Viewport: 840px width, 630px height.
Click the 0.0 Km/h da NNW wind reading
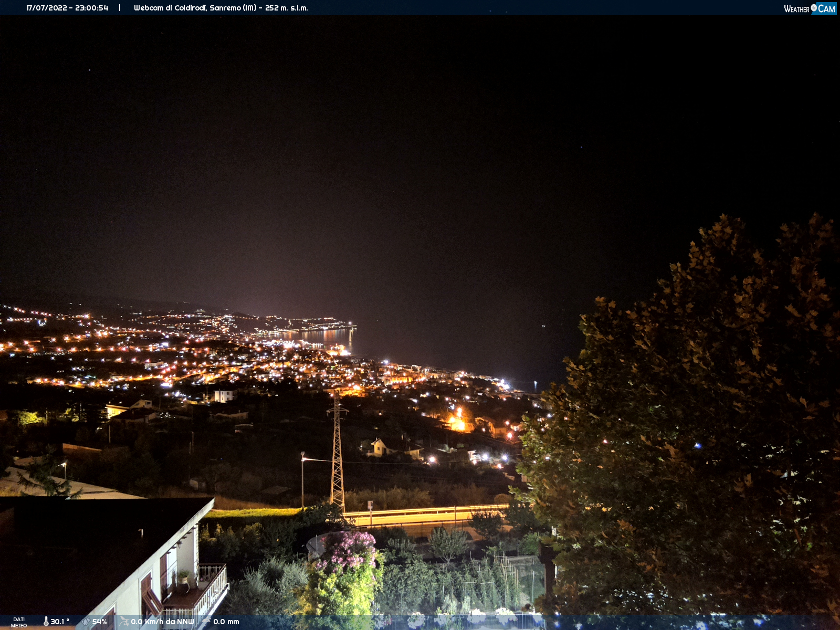point(162,622)
